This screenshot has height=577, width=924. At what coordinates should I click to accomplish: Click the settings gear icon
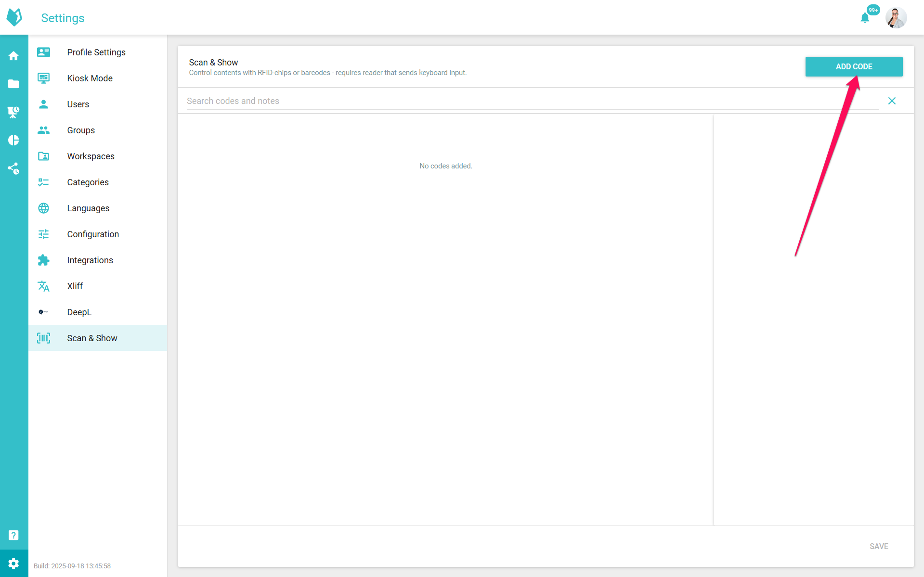pyautogui.click(x=13, y=563)
